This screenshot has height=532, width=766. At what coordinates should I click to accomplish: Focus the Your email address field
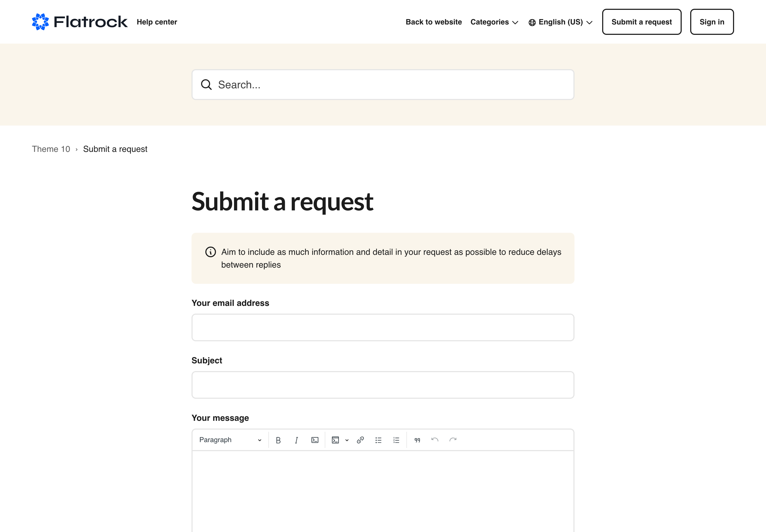click(x=383, y=327)
